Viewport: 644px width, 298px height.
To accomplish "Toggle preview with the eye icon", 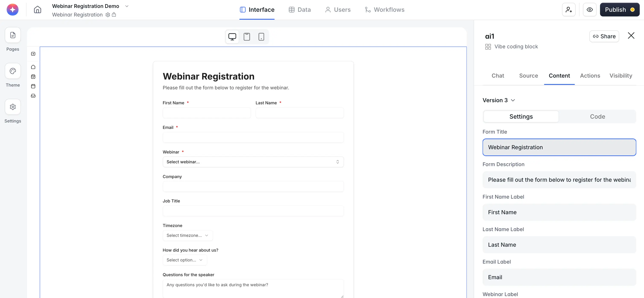I will click(x=590, y=10).
